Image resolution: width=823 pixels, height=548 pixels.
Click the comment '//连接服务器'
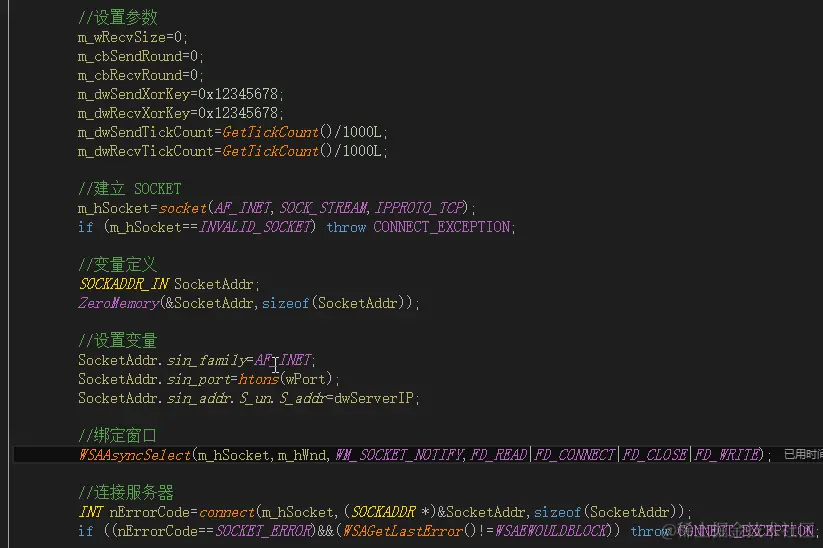point(126,493)
